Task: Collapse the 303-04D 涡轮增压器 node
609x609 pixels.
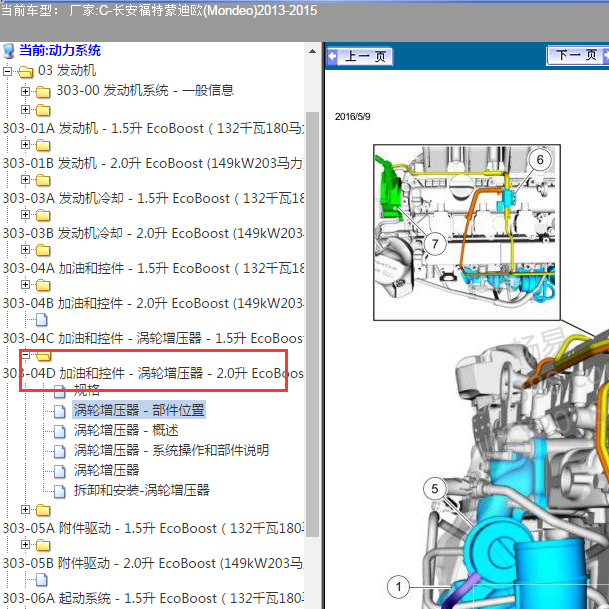Action: coord(26,355)
